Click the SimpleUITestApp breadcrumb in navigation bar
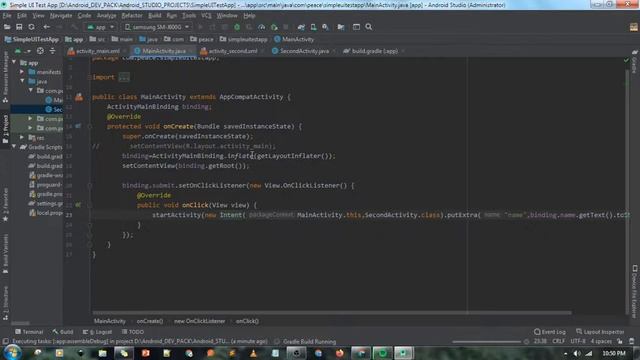Image resolution: width=640 pixels, height=360 pixels. (x=32, y=40)
